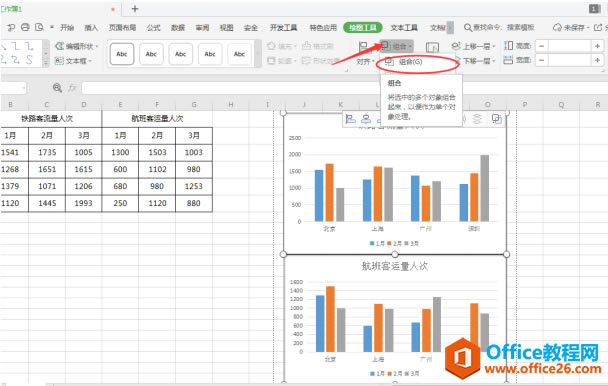This screenshot has height=386, width=608.
Task: Click the 格式刷 format painter icon
Action: [x=307, y=45]
